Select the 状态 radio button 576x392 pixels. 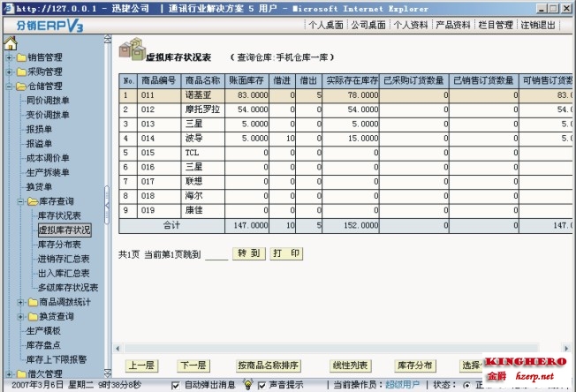click(466, 386)
